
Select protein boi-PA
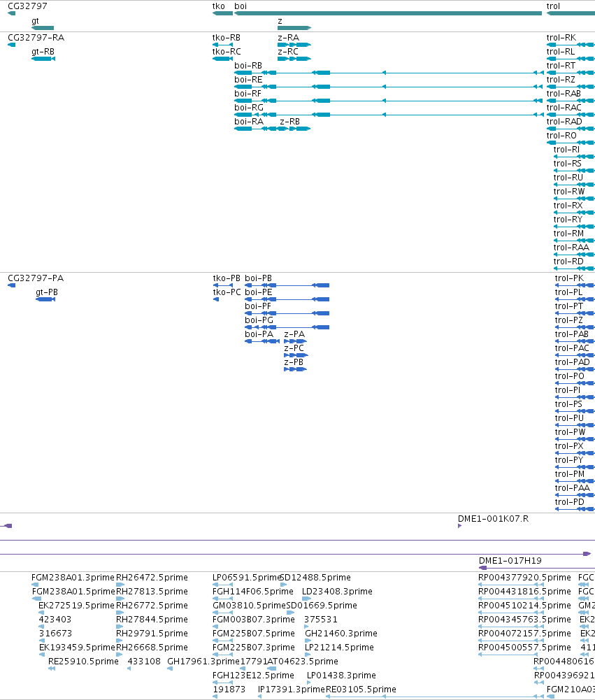pos(262,341)
